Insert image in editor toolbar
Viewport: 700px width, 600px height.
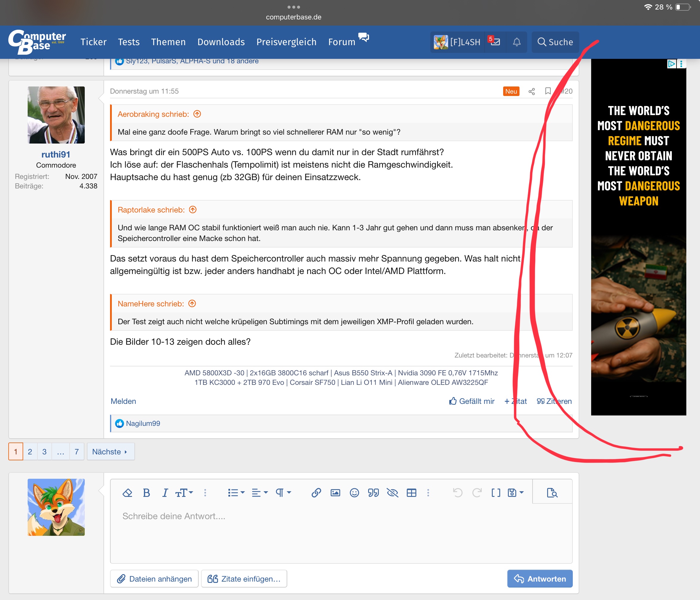point(335,493)
